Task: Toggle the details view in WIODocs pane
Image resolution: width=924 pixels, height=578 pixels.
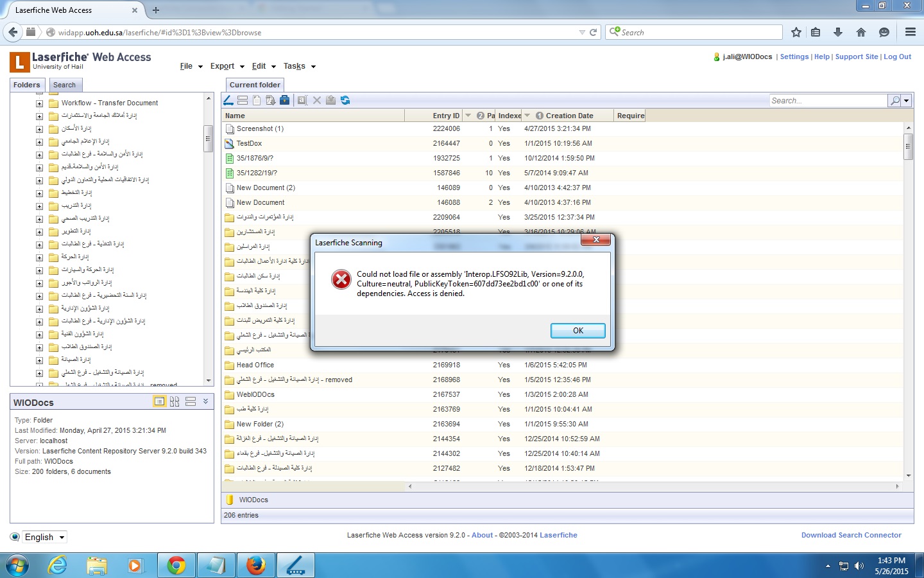Action: click(159, 401)
